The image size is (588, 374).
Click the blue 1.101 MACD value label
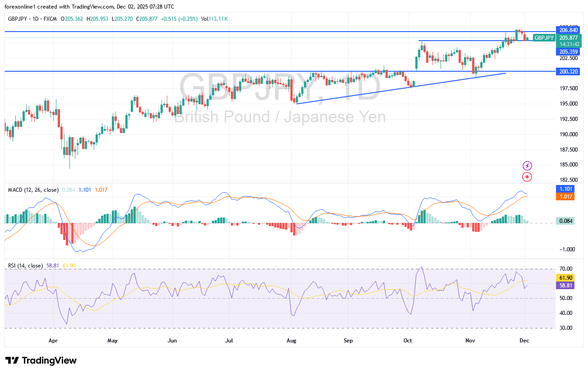point(565,189)
